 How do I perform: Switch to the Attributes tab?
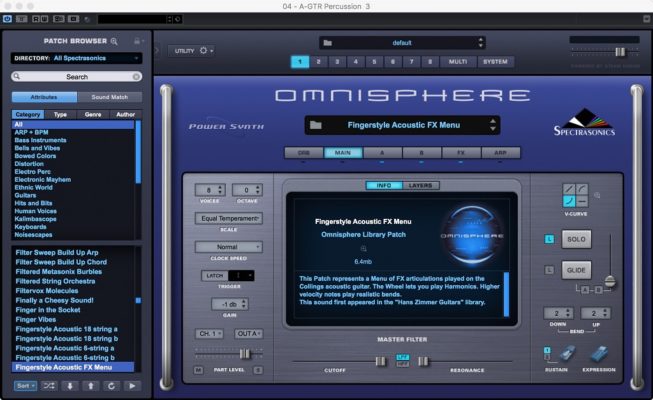point(44,97)
